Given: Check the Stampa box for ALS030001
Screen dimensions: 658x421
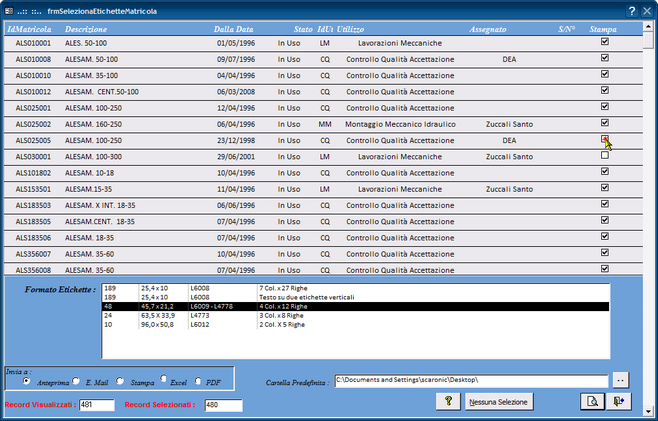Looking at the screenshot, I should [605, 155].
